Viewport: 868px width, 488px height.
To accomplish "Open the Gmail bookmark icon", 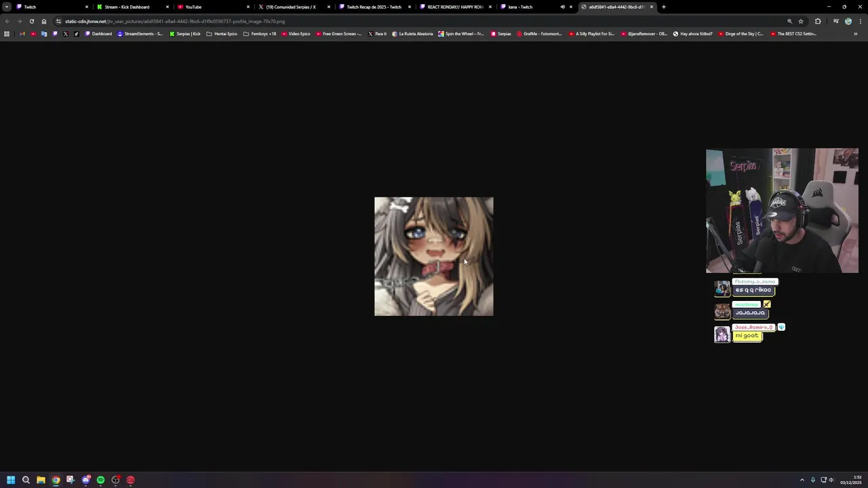I will (22, 34).
